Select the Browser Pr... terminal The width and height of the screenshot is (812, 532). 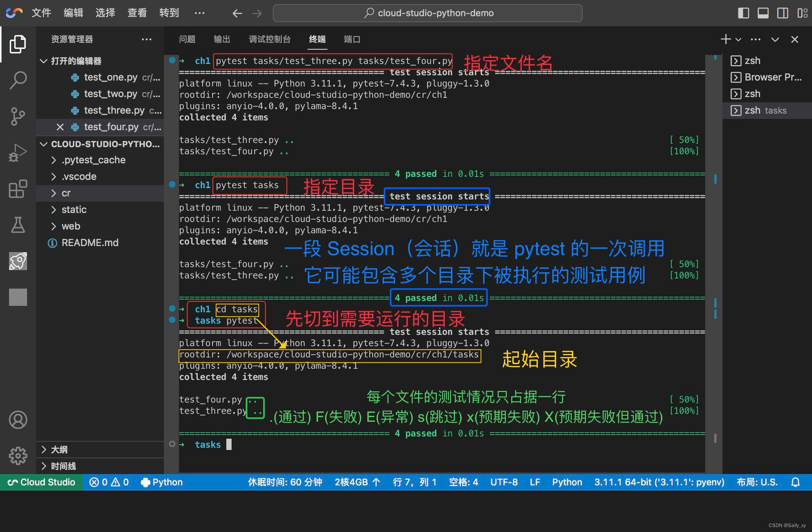tap(767, 77)
